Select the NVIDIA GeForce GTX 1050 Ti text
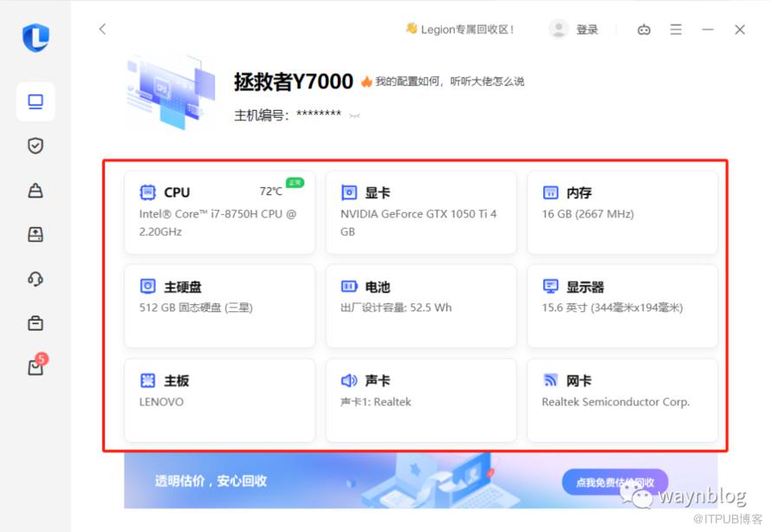The width and height of the screenshot is (771, 532). pyautogui.click(x=418, y=223)
